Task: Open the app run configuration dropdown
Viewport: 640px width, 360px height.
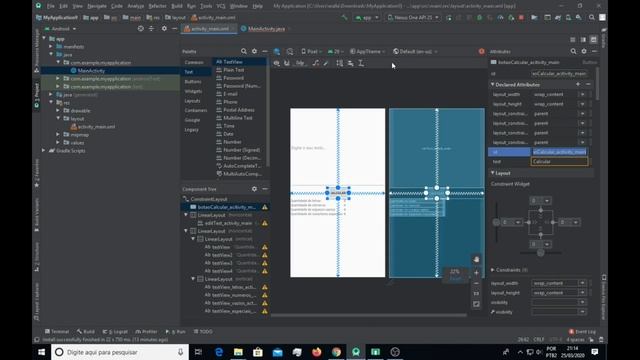Action: click(x=367, y=18)
